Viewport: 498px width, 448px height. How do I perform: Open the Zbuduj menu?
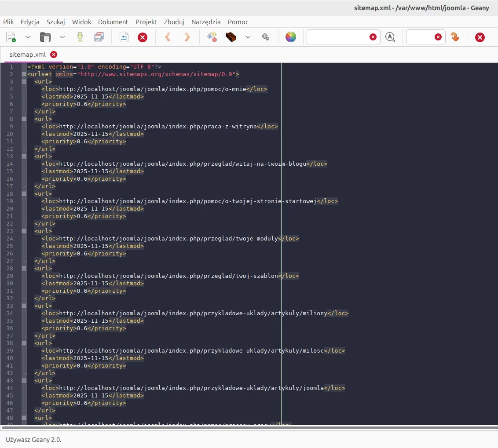click(x=174, y=22)
